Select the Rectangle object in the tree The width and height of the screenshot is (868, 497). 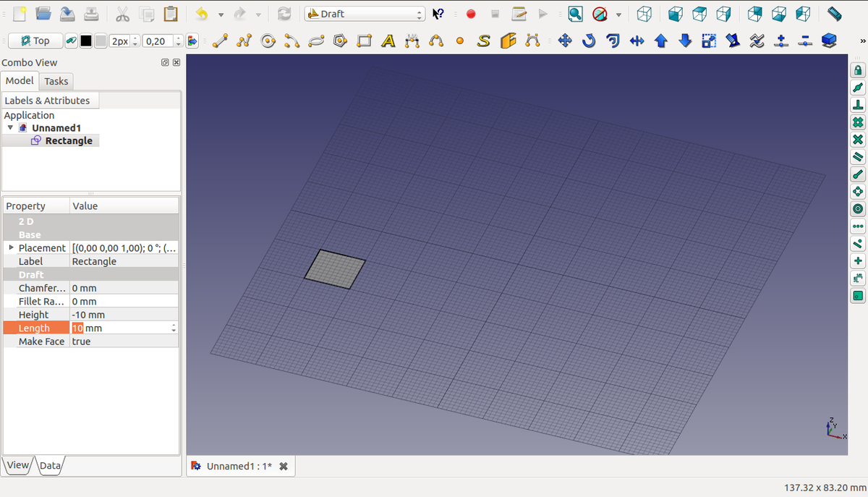click(68, 141)
